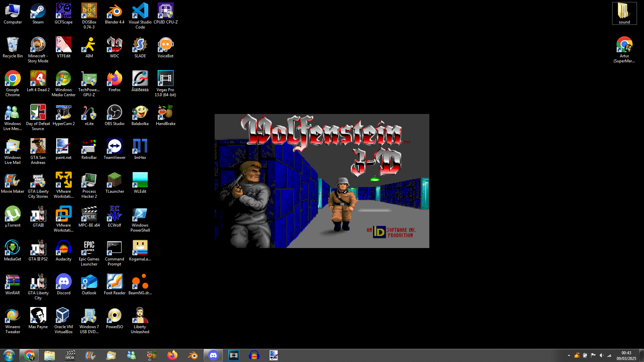Viewport: 644px width, 362px height.
Task: Click the ECWolf desktop shortcut
Action: tap(114, 216)
